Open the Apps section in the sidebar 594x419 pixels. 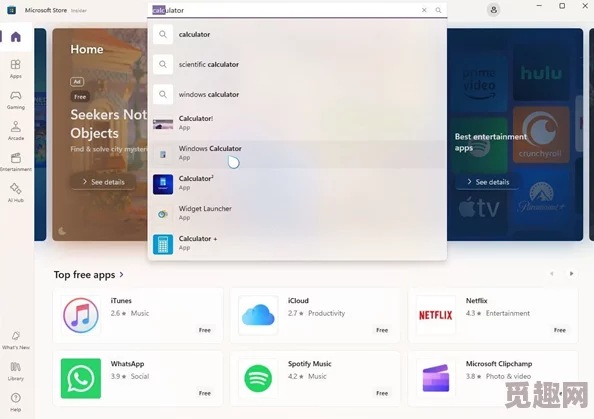pyautogui.click(x=16, y=69)
